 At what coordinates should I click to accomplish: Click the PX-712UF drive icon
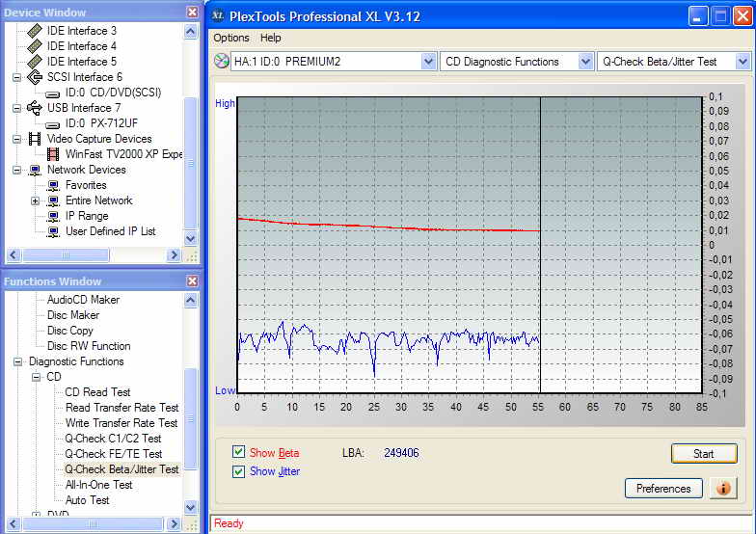click(x=52, y=124)
